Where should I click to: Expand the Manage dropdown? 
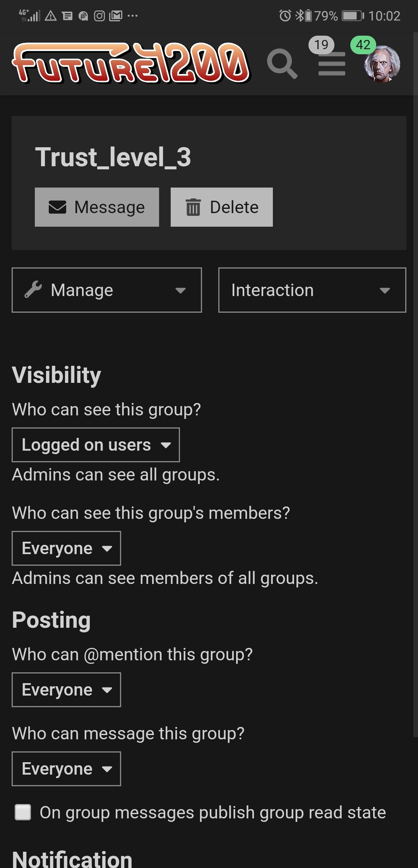pos(107,290)
